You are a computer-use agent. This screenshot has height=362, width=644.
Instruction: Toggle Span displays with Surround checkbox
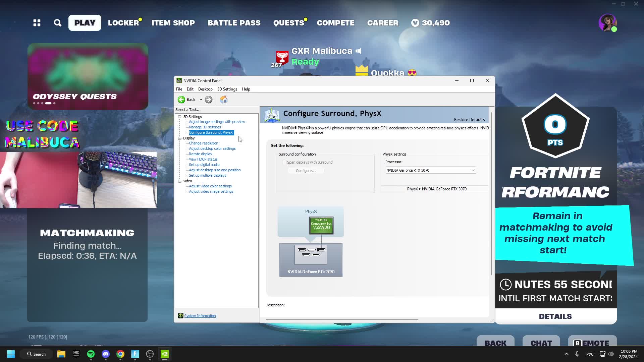tap(284, 162)
